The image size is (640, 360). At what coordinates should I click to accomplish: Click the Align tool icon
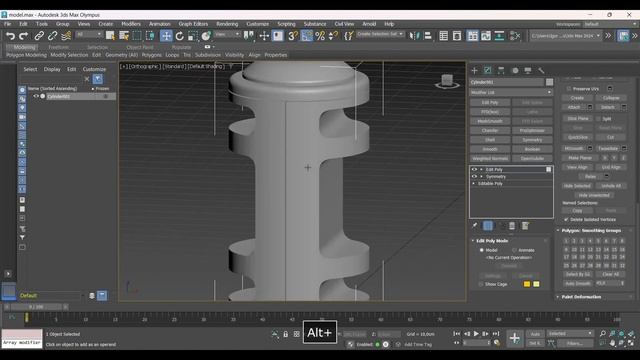click(428, 36)
